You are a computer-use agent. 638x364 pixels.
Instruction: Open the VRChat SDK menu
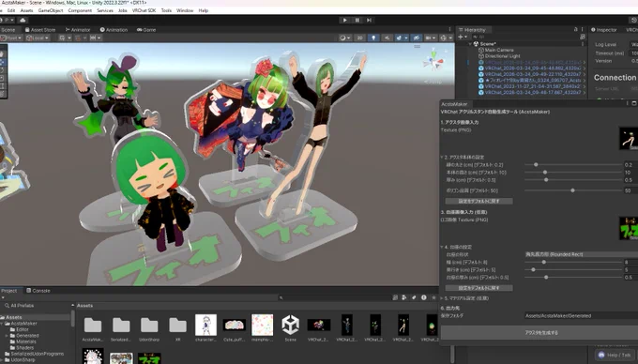[144, 10]
